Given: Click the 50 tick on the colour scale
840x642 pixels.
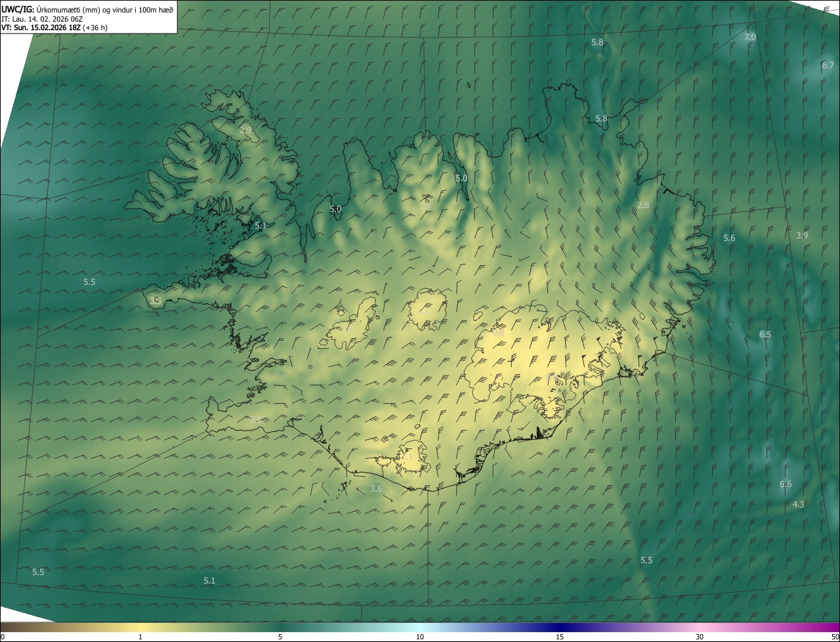Looking at the screenshot, I should 835,637.
